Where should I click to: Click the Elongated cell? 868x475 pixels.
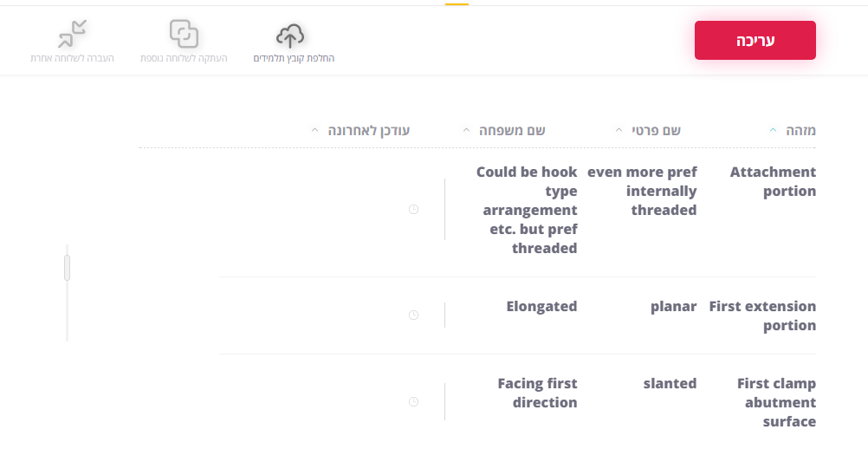tap(541, 306)
